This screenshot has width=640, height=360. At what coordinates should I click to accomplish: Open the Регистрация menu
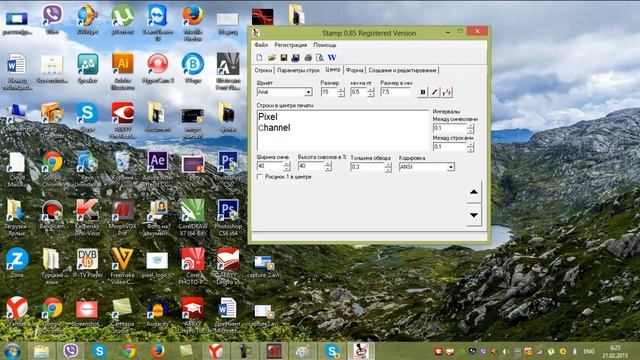(x=291, y=44)
